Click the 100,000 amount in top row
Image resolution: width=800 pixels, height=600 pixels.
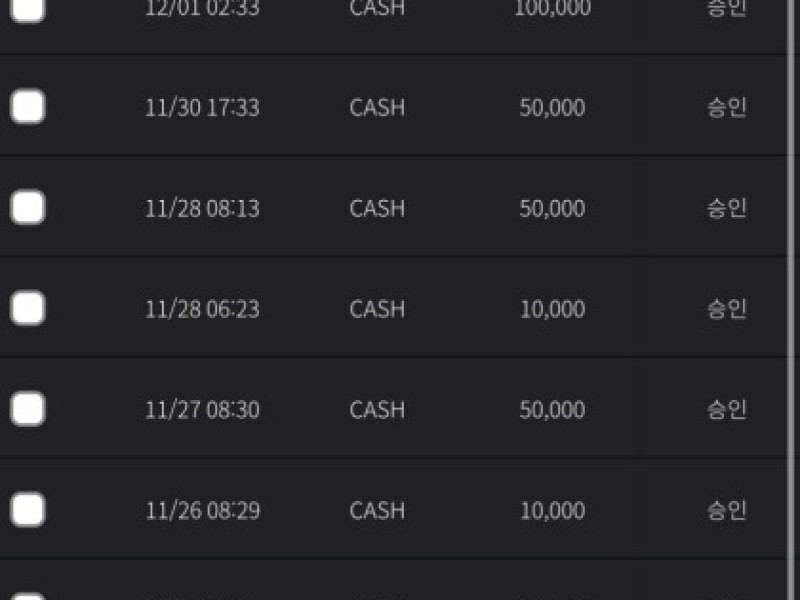point(552,9)
